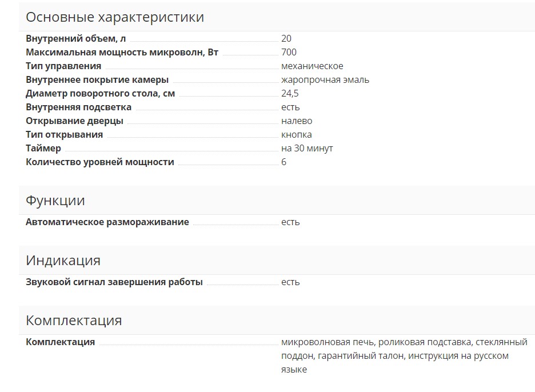Select the "Внутреннее покрытие камеры" label

pyautogui.click(x=97, y=80)
